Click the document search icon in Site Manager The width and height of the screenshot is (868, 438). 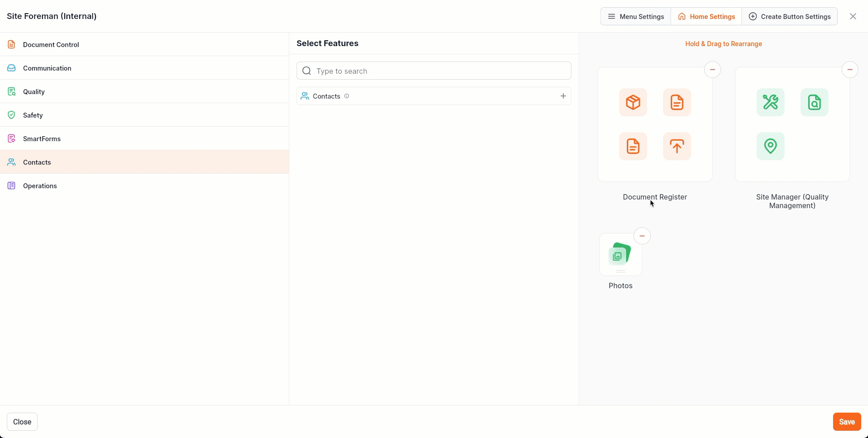pyautogui.click(x=814, y=102)
